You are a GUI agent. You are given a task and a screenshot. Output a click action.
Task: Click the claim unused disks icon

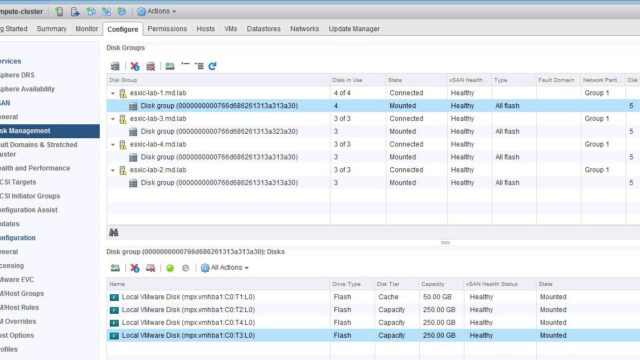tap(115, 66)
